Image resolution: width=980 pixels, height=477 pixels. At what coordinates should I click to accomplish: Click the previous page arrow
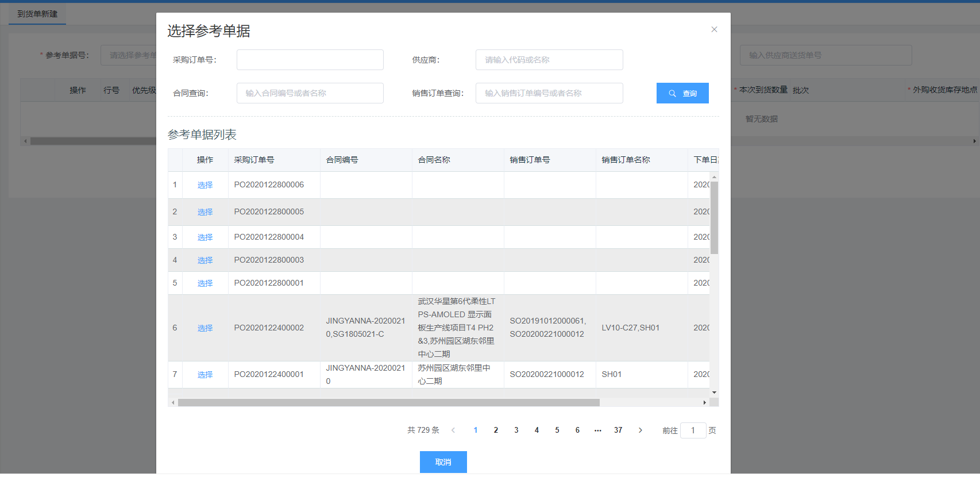tap(453, 430)
